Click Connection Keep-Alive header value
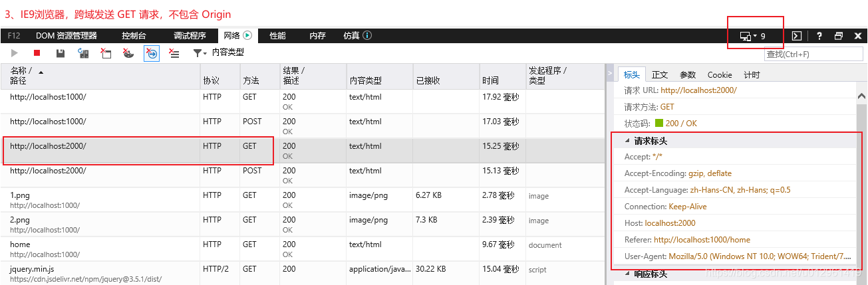The height and width of the screenshot is (285, 868). click(x=688, y=207)
